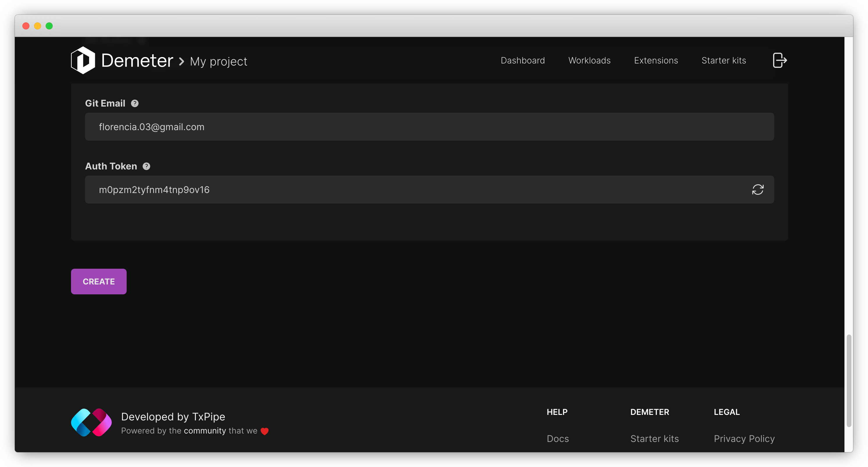The image size is (868, 467).
Task: Click the CREATE button
Action: click(x=99, y=281)
